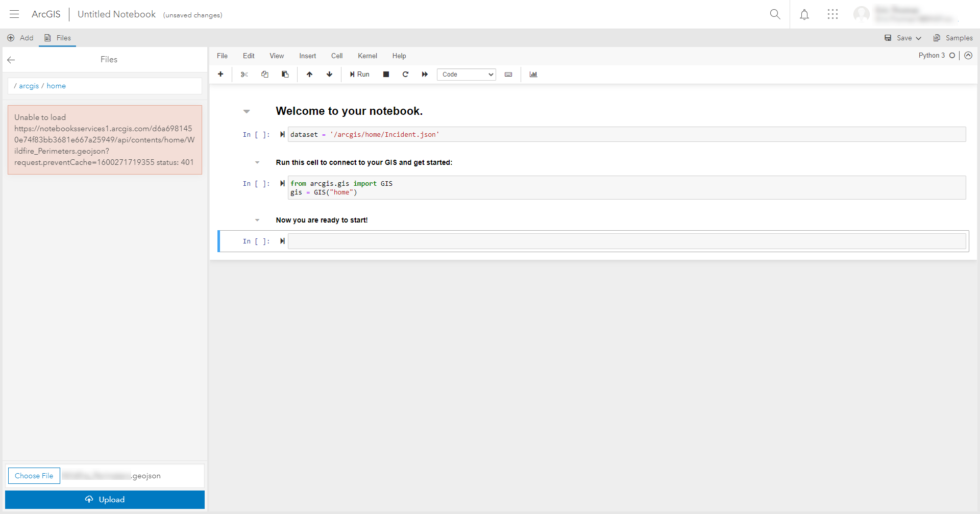Move selected cell up
This screenshot has height=514, width=980.
click(309, 75)
